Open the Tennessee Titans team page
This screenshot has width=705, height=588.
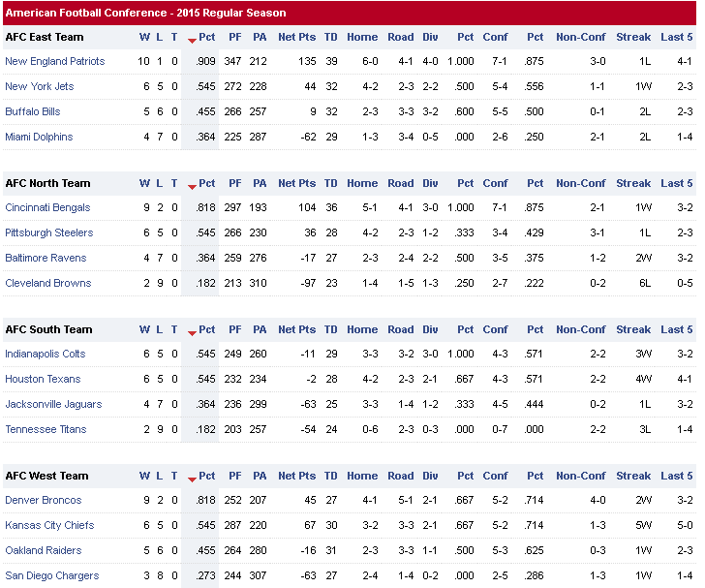click(x=46, y=429)
